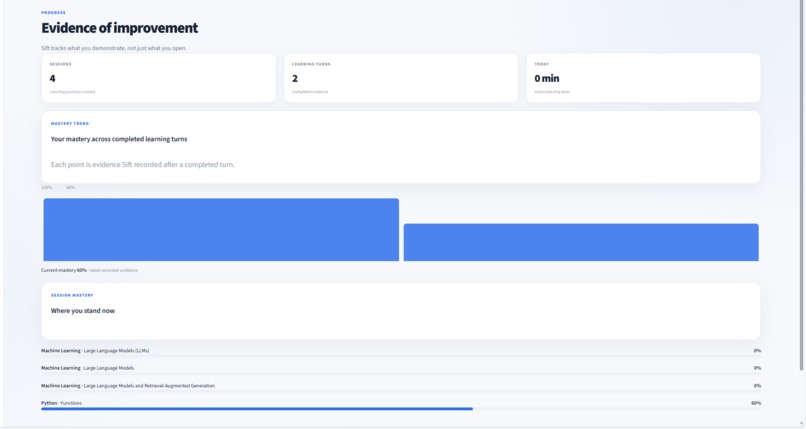Click the Today value "0 min"
806x429 pixels.
(x=547, y=79)
